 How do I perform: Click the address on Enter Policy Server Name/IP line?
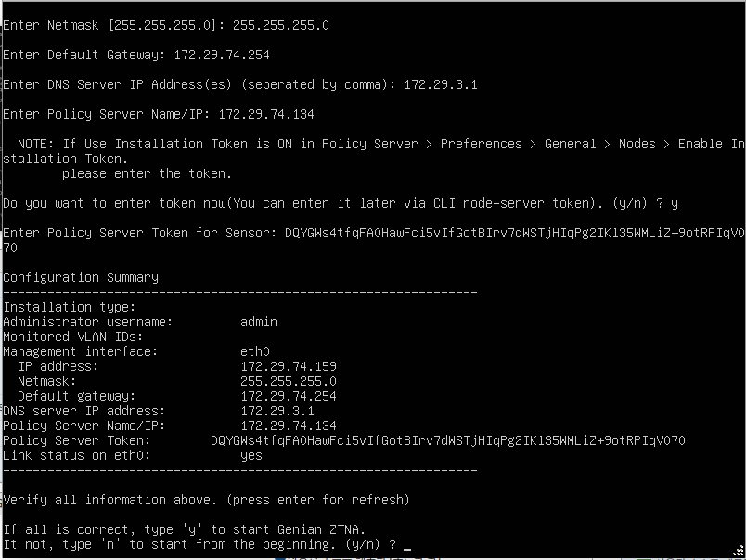(266, 114)
